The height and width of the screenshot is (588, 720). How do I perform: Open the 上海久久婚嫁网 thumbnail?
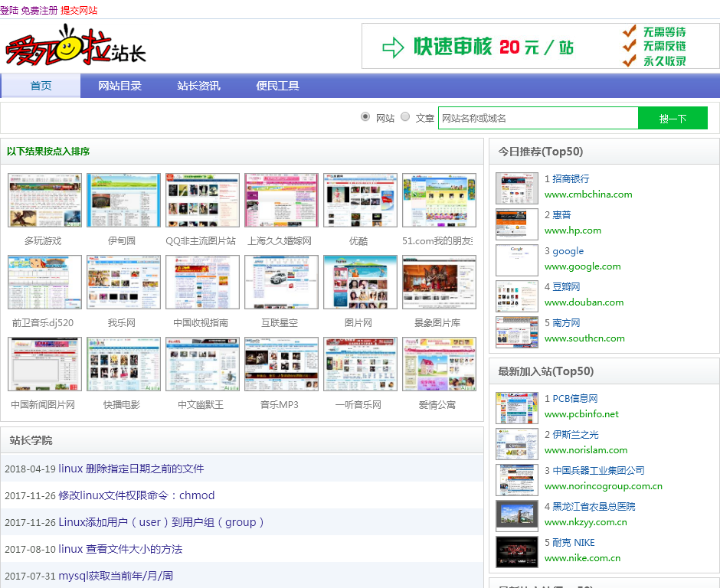coord(281,200)
